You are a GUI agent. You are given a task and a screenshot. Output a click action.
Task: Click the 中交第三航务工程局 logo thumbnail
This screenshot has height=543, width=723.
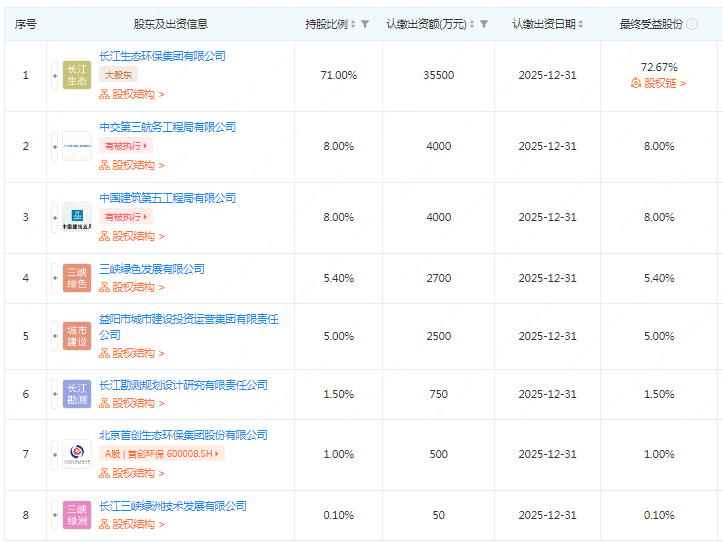(x=77, y=146)
